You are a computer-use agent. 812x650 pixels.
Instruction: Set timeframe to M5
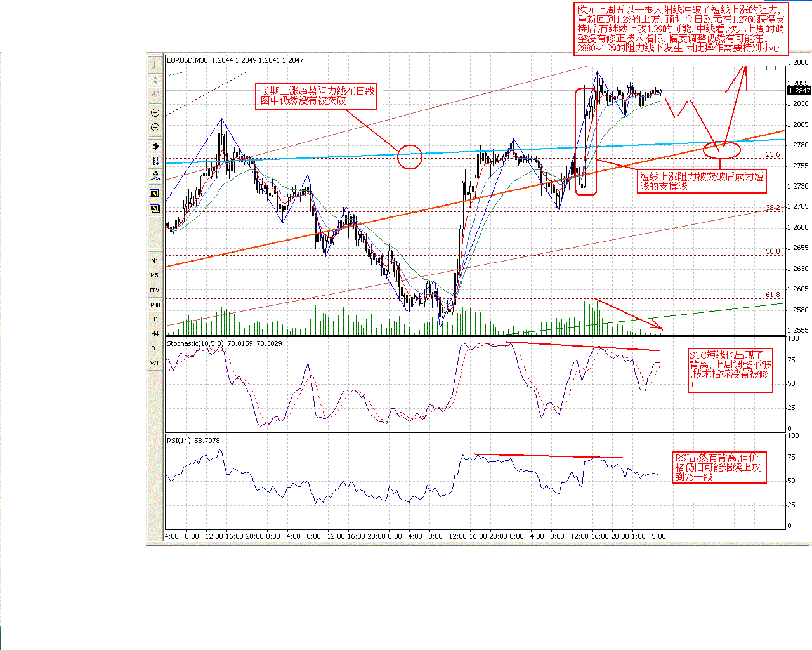point(155,275)
